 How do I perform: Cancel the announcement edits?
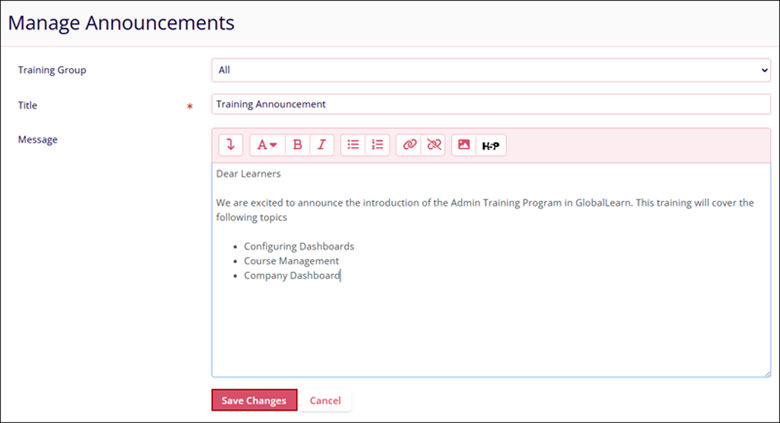(x=325, y=400)
